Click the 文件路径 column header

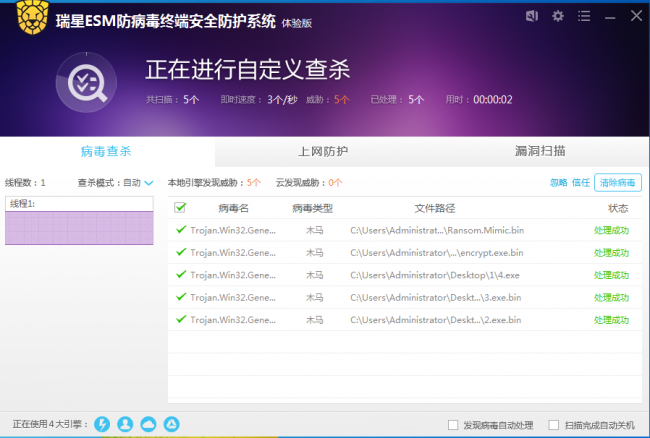(x=435, y=208)
